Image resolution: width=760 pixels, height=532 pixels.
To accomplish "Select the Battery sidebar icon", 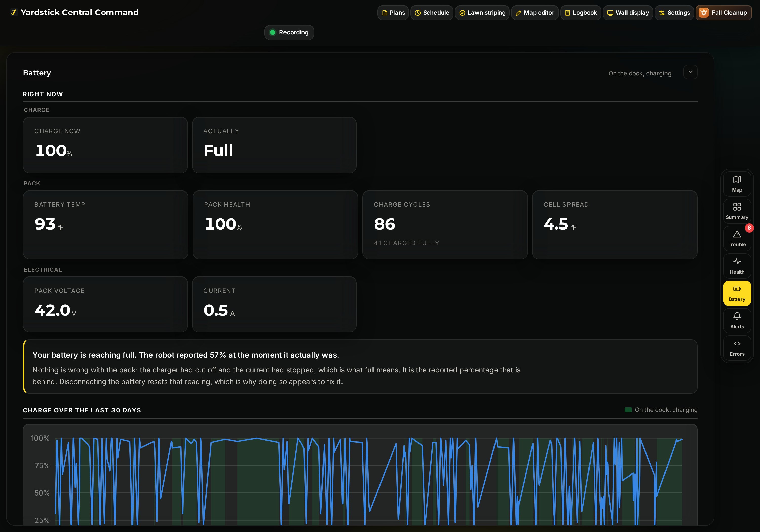I will pos(737,293).
